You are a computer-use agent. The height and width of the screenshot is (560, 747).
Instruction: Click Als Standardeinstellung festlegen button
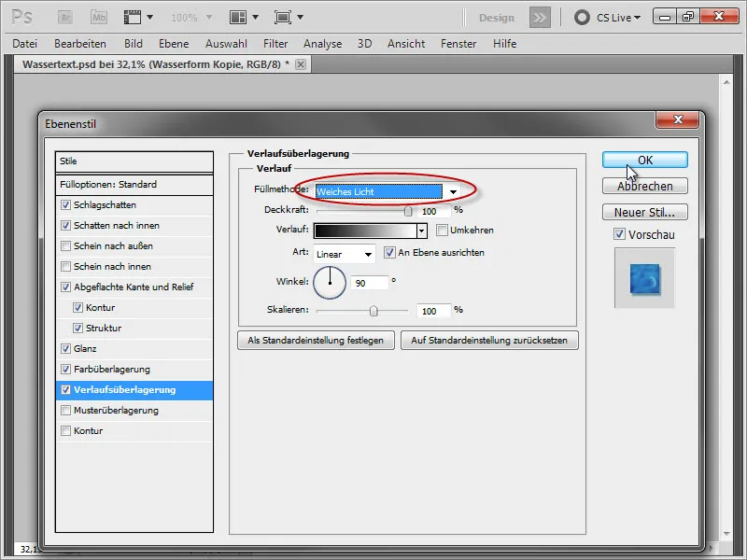point(316,341)
